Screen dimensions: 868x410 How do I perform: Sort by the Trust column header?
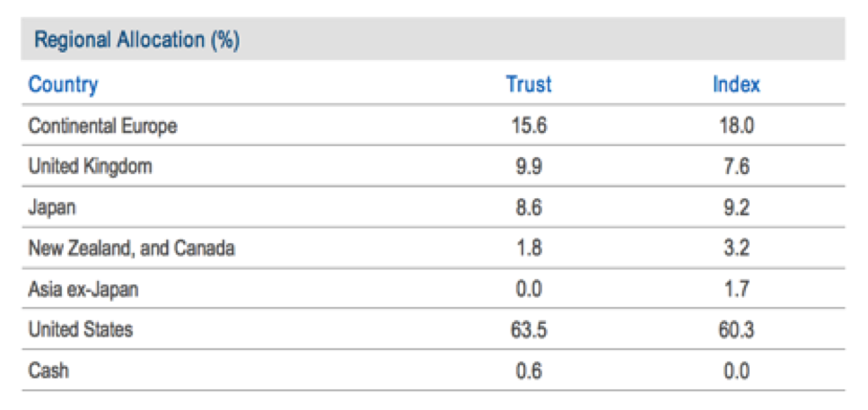coord(530,84)
